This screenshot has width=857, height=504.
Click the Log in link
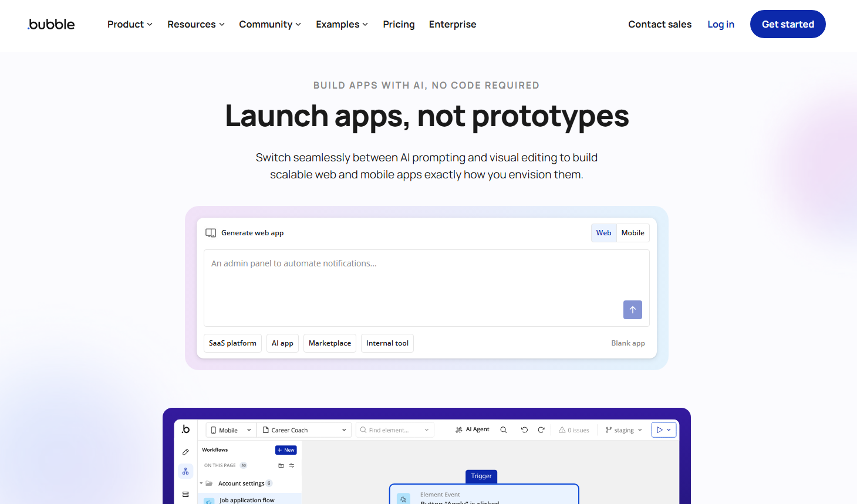click(x=721, y=24)
